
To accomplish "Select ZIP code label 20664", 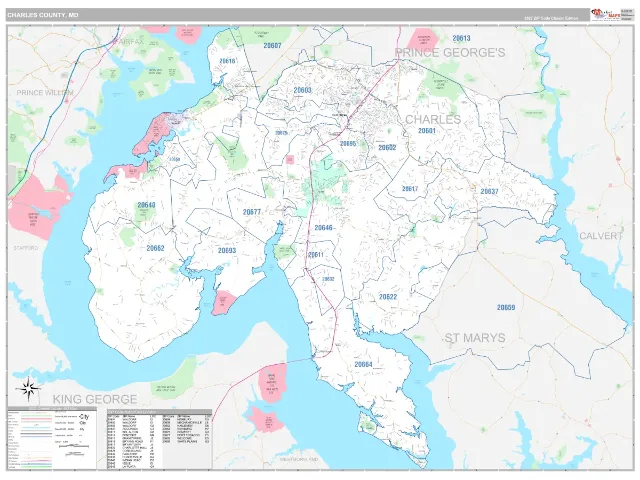I will 363,364.
